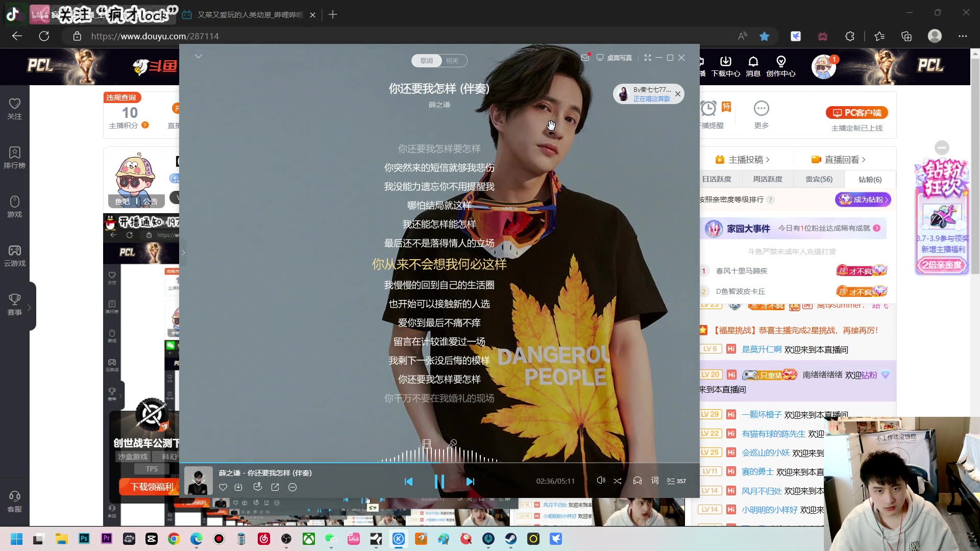Expand the 赛事 sidebar item

point(15,305)
